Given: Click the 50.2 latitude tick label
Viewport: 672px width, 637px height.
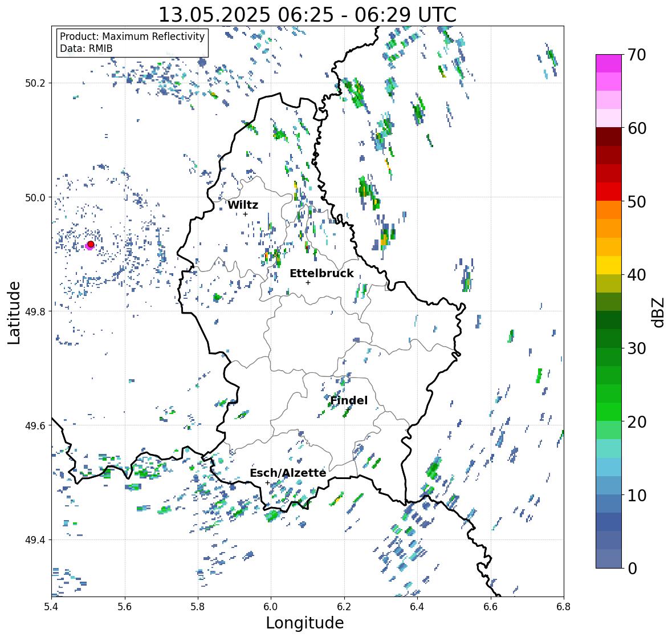Looking at the screenshot, I should point(35,83).
